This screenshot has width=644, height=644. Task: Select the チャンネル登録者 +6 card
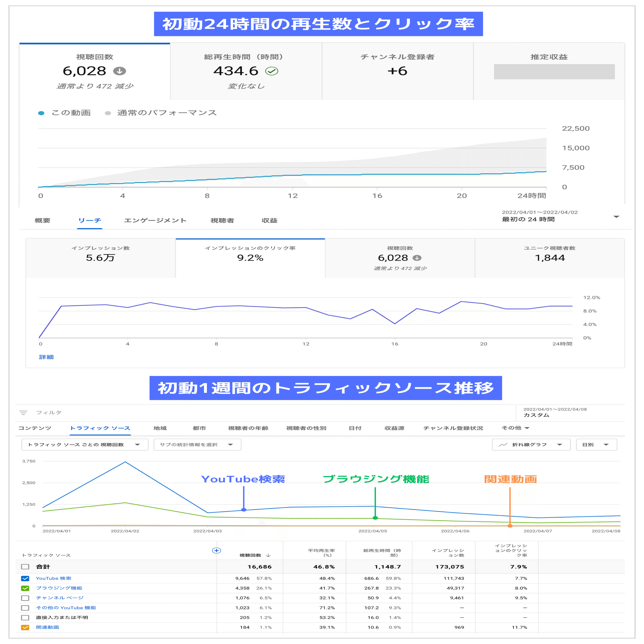tap(397, 71)
